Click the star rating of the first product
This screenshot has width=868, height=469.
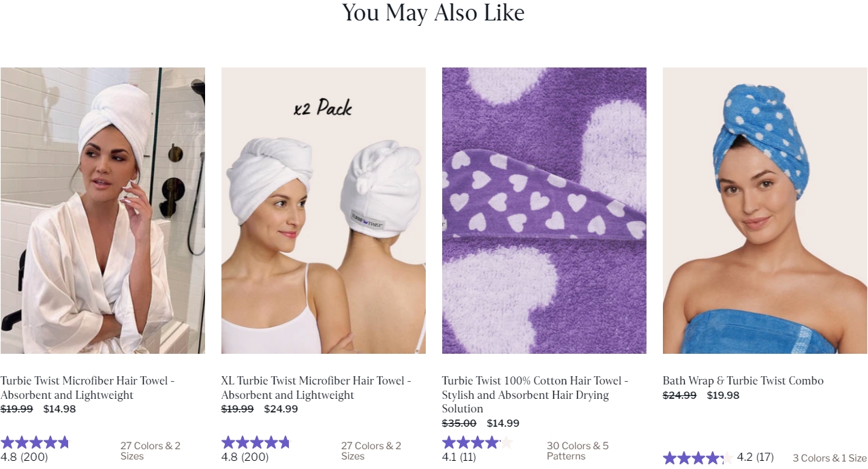click(35, 442)
